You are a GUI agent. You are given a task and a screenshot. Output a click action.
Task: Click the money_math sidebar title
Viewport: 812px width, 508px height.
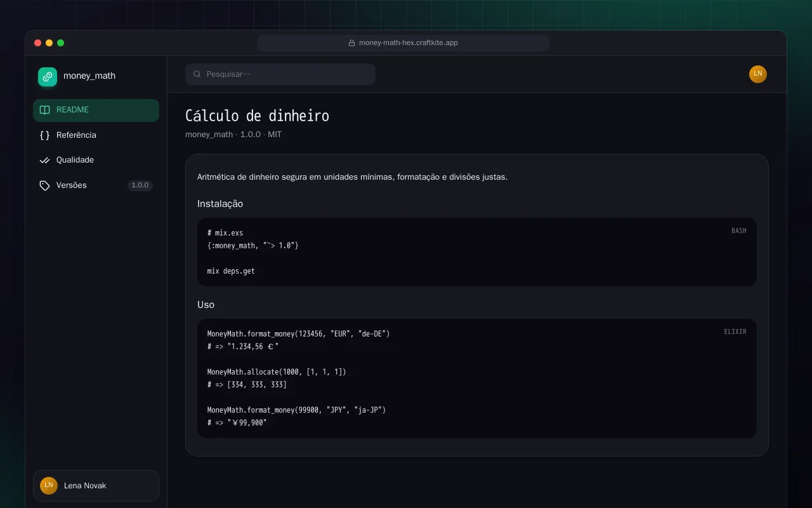89,76
